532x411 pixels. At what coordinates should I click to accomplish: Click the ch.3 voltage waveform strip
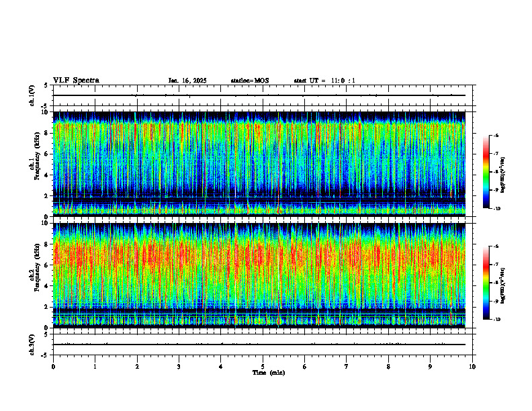click(x=263, y=345)
